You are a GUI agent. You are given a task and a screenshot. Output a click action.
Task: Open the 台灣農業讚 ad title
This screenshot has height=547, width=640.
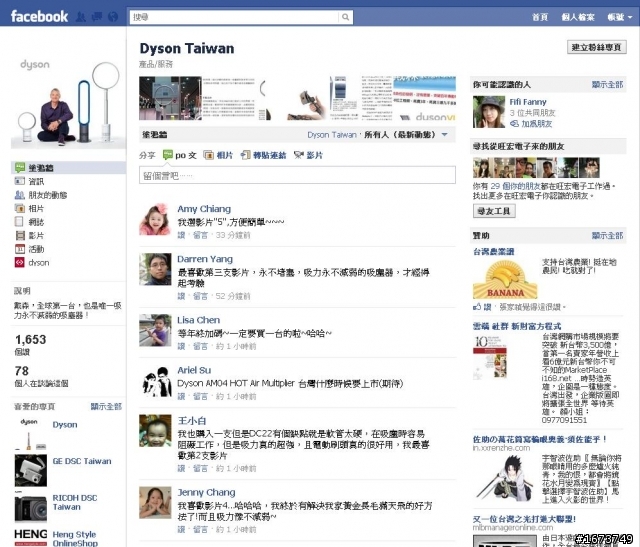tap(493, 251)
